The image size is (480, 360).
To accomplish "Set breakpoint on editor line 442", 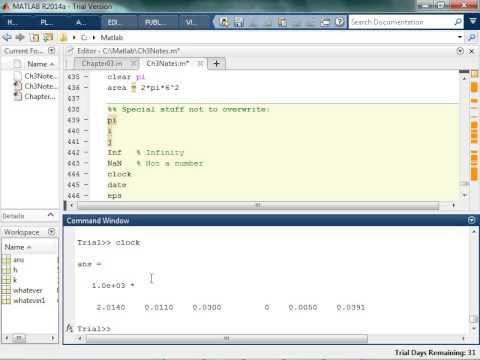I will tap(86, 152).
